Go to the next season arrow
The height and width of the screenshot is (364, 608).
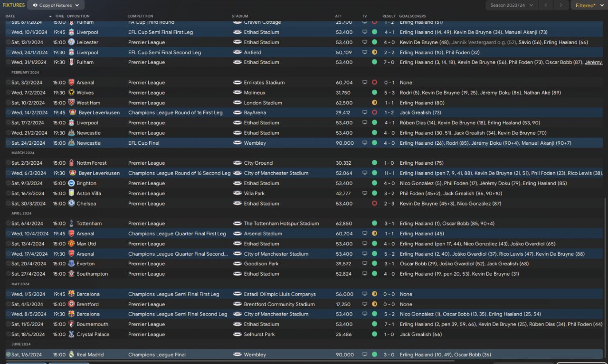click(x=561, y=5)
